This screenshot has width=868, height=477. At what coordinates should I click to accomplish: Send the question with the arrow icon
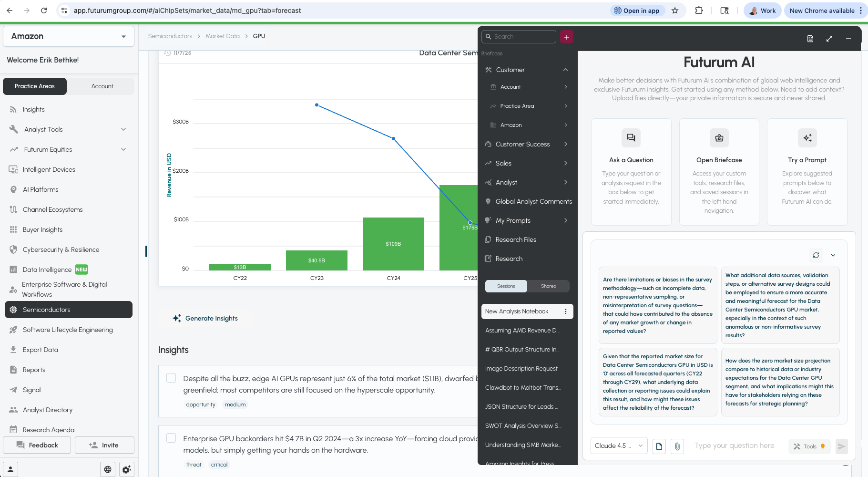(x=842, y=446)
